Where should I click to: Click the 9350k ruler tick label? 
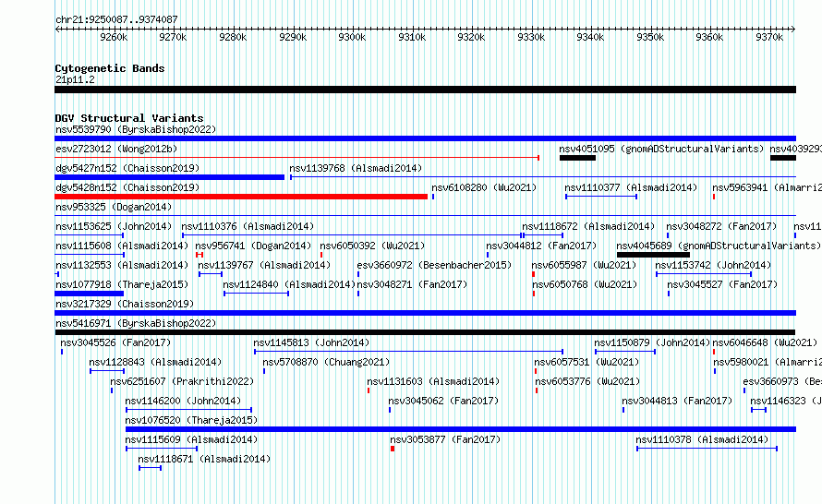pos(650,37)
